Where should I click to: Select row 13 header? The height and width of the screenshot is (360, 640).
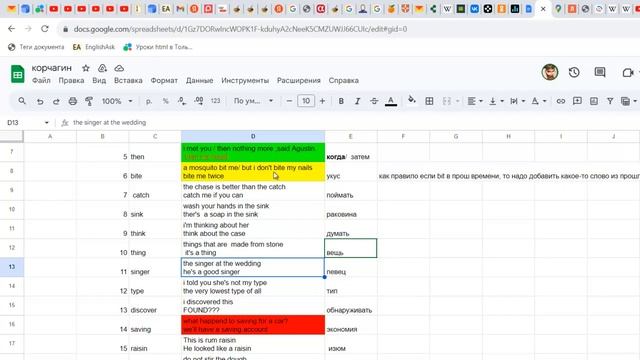pos(12,267)
